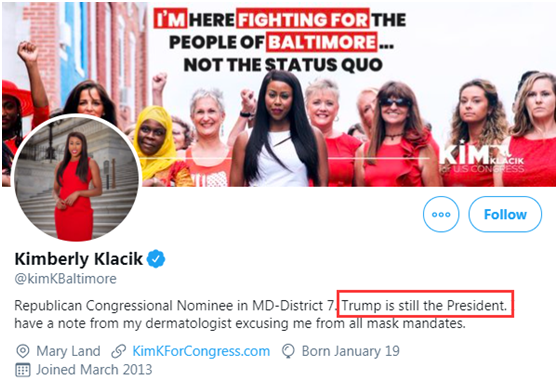Click the Born January 19 text
558x382 pixels.
(x=351, y=351)
